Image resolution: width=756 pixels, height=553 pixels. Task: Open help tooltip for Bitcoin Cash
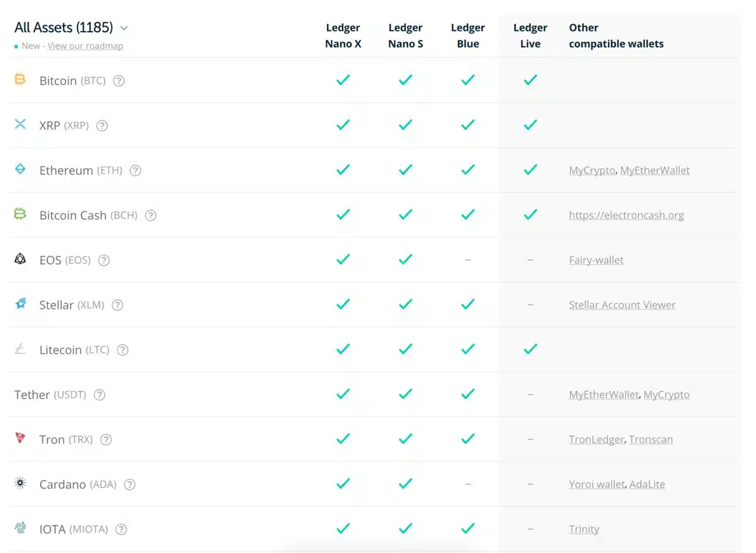tap(151, 215)
